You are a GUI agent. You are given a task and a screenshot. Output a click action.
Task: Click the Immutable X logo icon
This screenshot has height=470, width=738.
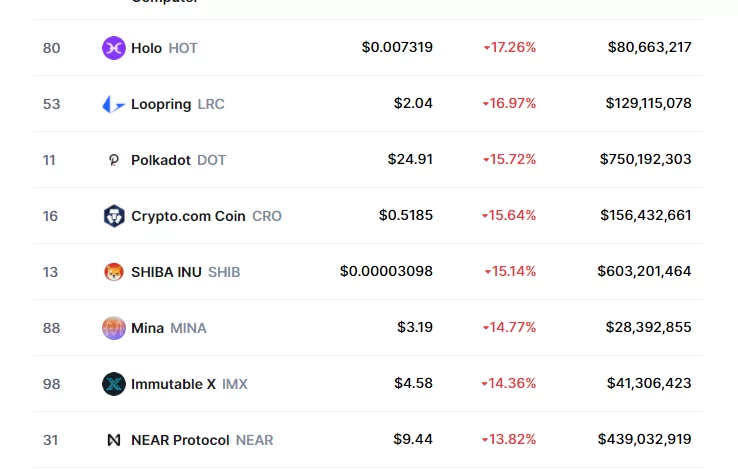point(114,384)
